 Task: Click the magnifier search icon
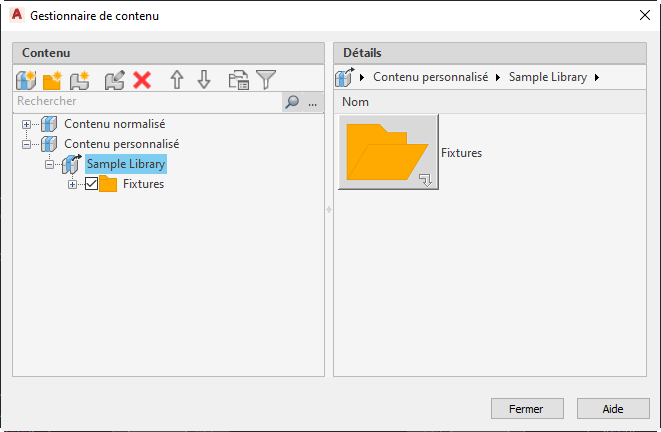292,102
